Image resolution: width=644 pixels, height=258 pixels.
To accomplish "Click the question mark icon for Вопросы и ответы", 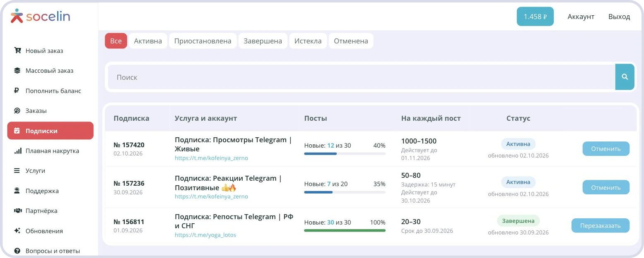I will click(17, 251).
